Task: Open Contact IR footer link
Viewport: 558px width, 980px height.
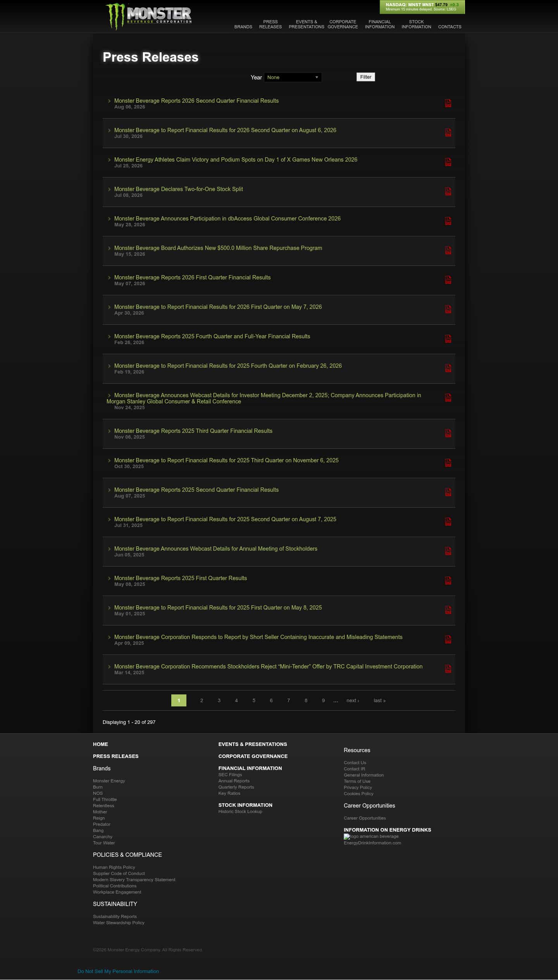Action: pyautogui.click(x=354, y=769)
